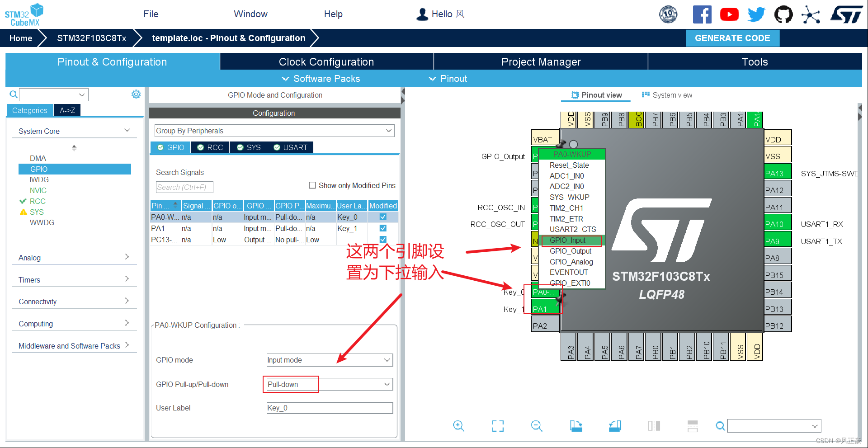Click the pin search magnifier icon
Screen dimensions: 868x448
(x=721, y=426)
